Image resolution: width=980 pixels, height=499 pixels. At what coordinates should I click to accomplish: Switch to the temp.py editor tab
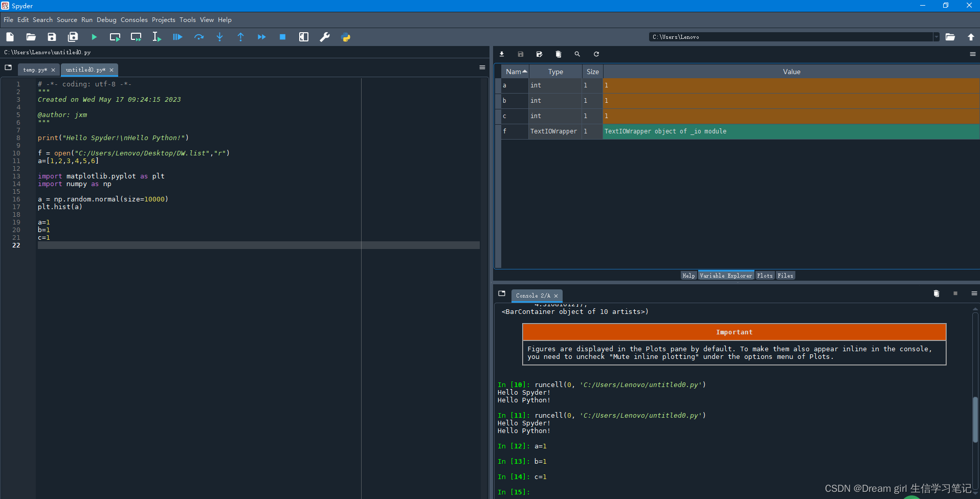point(35,70)
